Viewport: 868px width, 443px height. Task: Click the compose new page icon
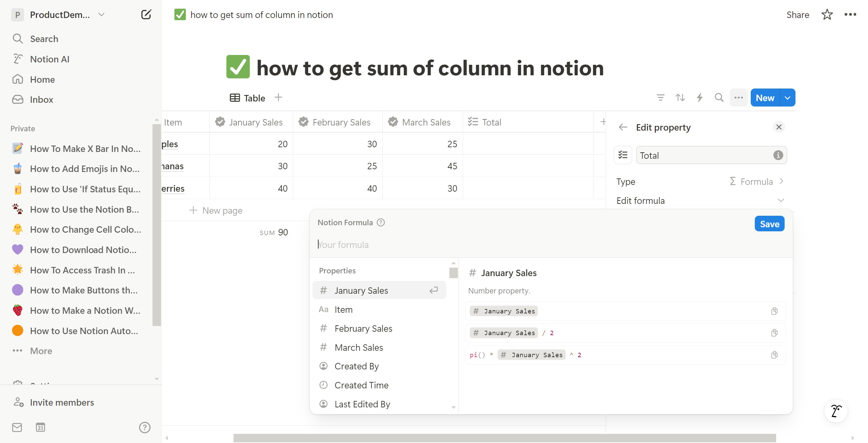tap(146, 15)
